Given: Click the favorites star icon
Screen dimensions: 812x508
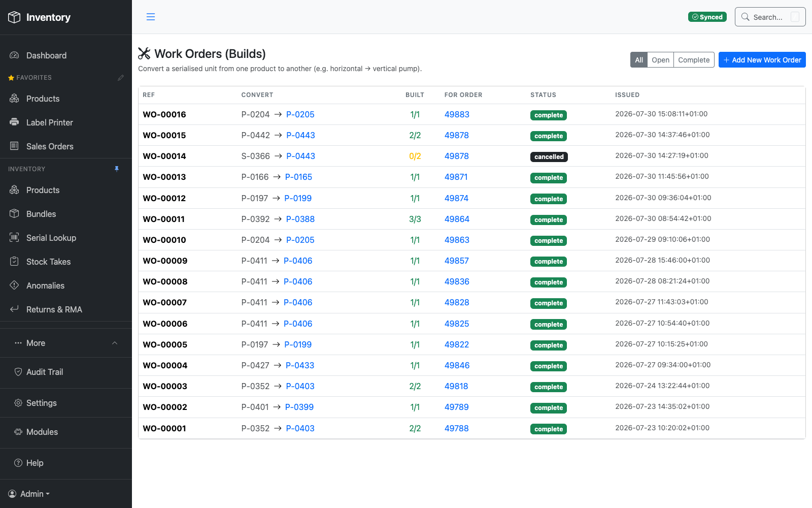Looking at the screenshot, I should tap(11, 78).
